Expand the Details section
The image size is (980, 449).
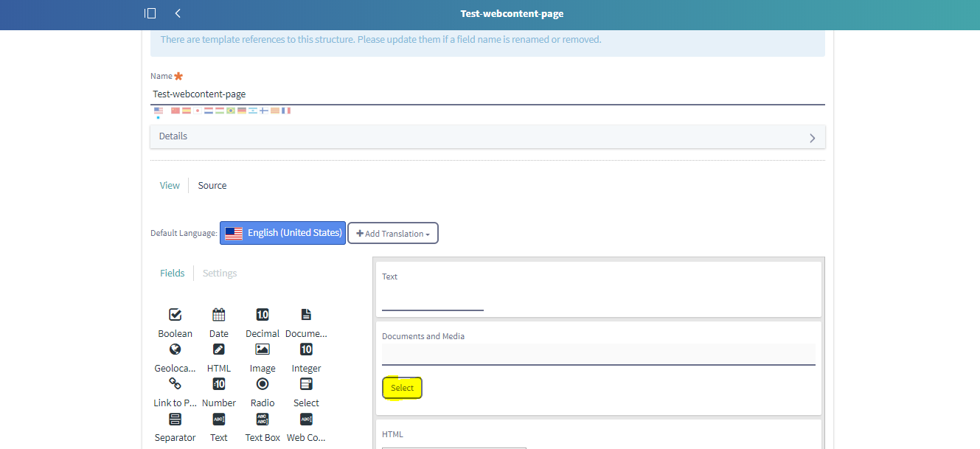[x=487, y=136]
